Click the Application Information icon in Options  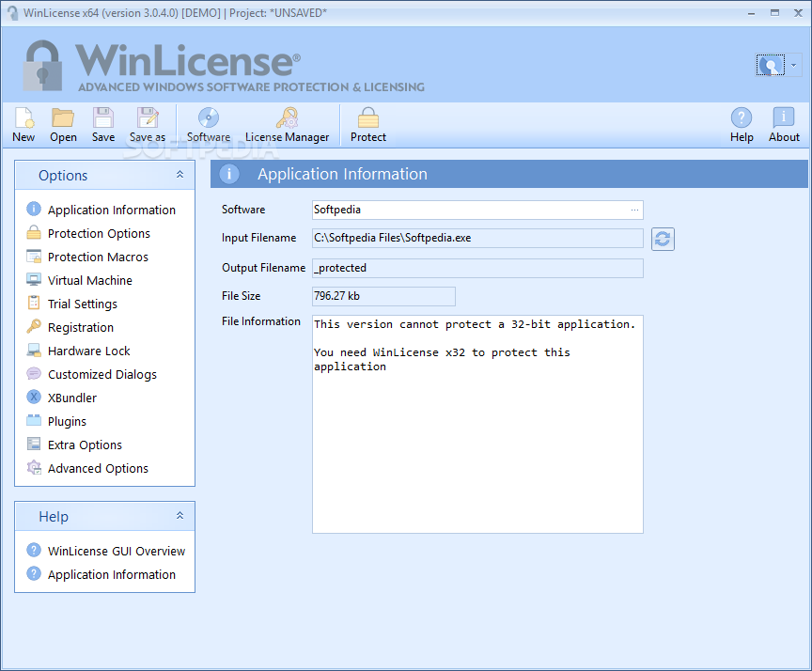[x=34, y=209]
